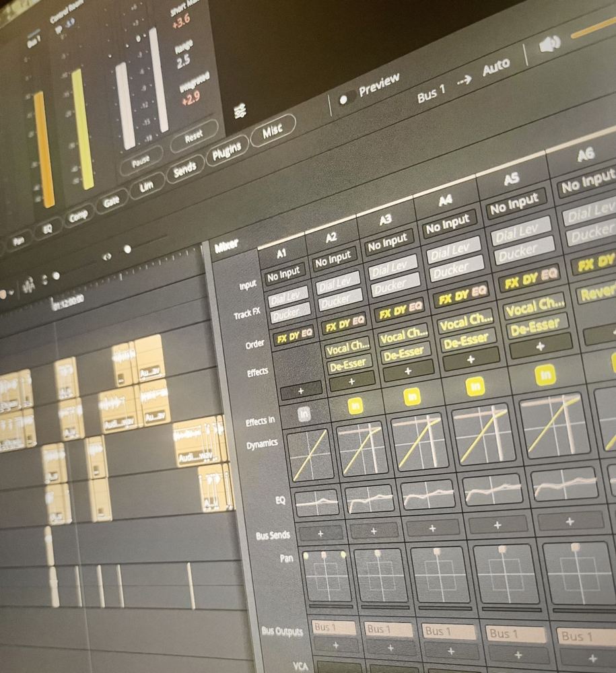The width and height of the screenshot is (616, 673).
Task: Open the Gate tab
Action: (x=111, y=202)
